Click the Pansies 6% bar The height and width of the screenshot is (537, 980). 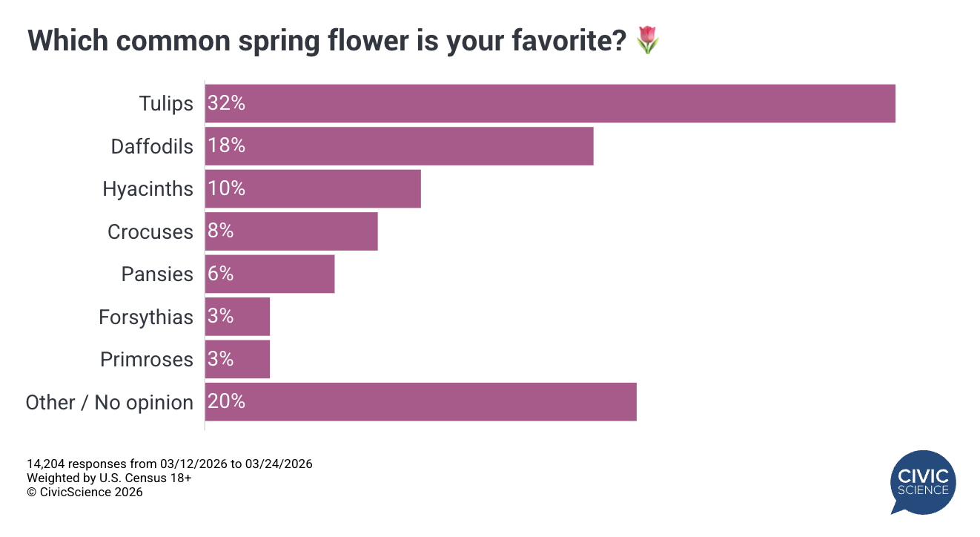point(270,274)
